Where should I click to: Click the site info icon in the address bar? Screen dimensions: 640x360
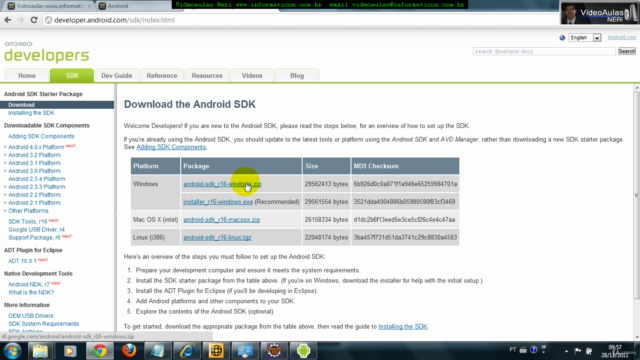48,20
